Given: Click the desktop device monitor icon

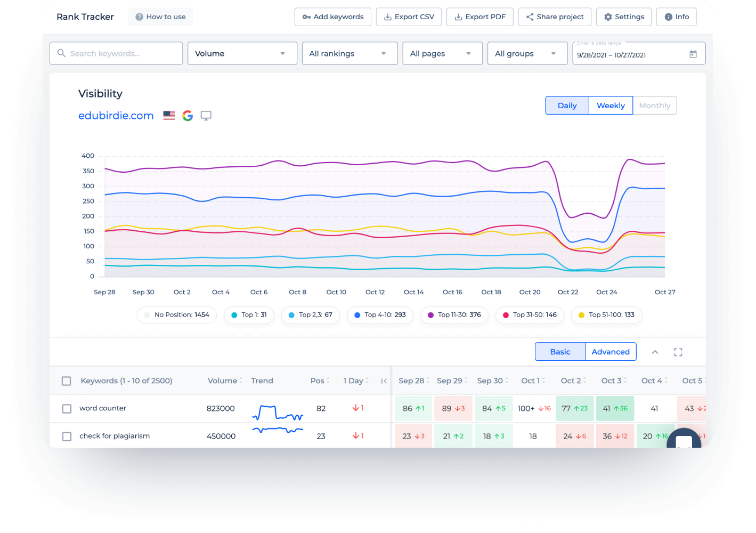Looking at the screenshot, I should 206,116.
